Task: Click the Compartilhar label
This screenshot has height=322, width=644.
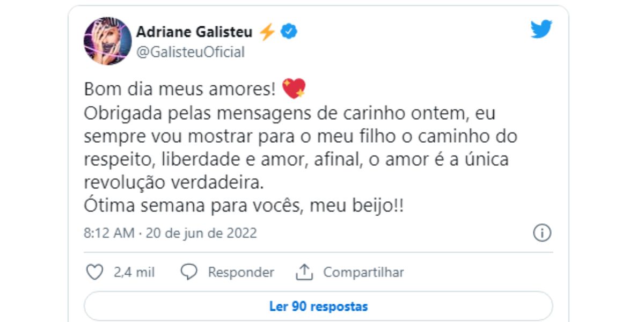Action: [x=363, y=272]
